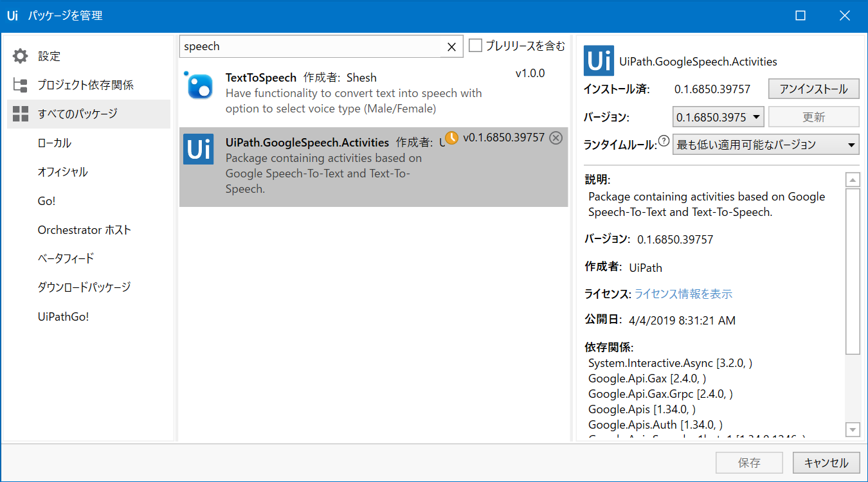This screenshot has width=868, height=482.
Task: Click the UiPath logo in the title bar
Action: (x=12, y=15)
